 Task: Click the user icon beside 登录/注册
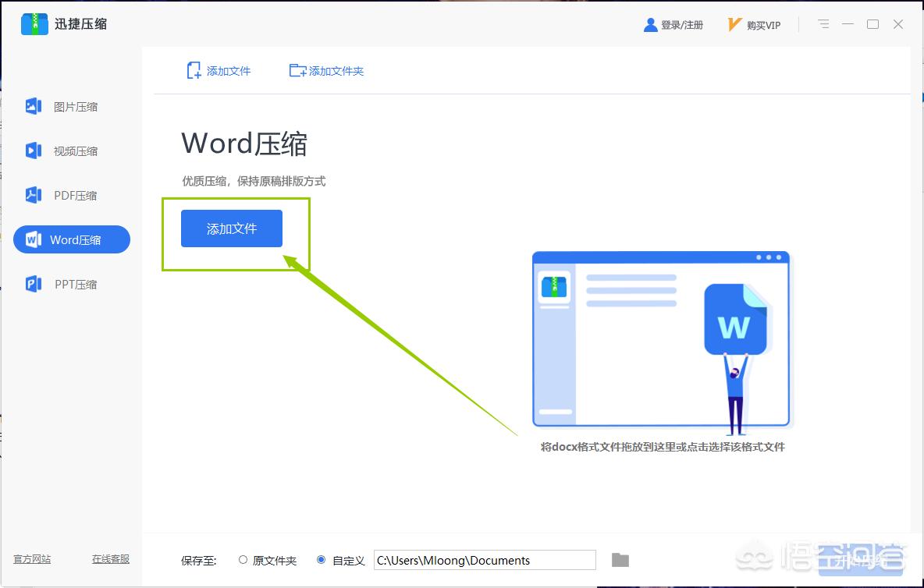point(650,24)
